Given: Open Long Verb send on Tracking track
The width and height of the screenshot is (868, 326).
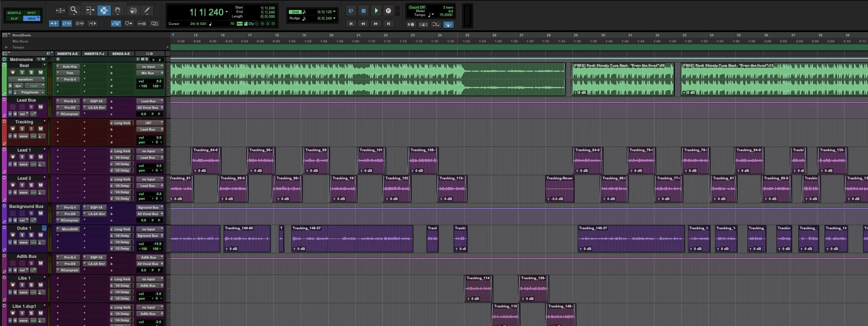Looking at the screenshot, I should (122, 123).
